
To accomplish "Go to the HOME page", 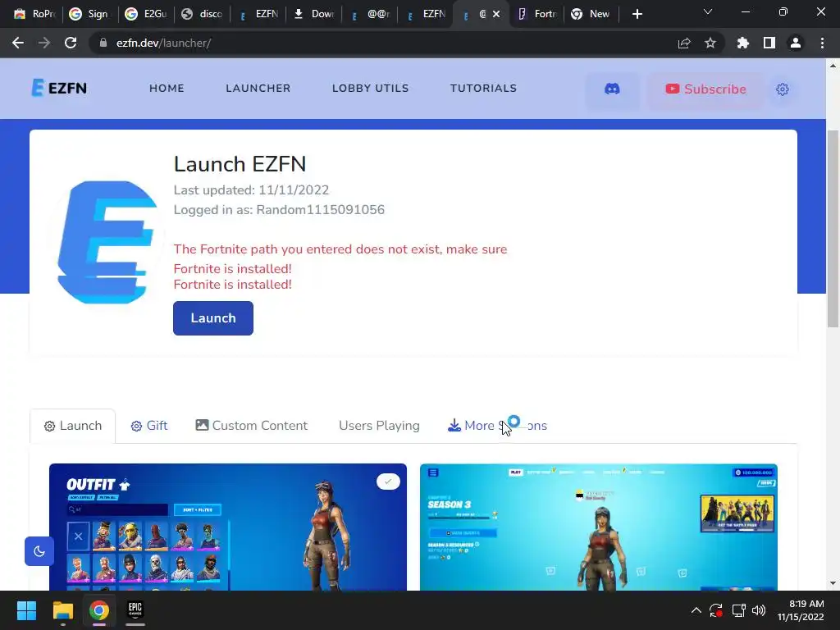I will coord(167,89).
